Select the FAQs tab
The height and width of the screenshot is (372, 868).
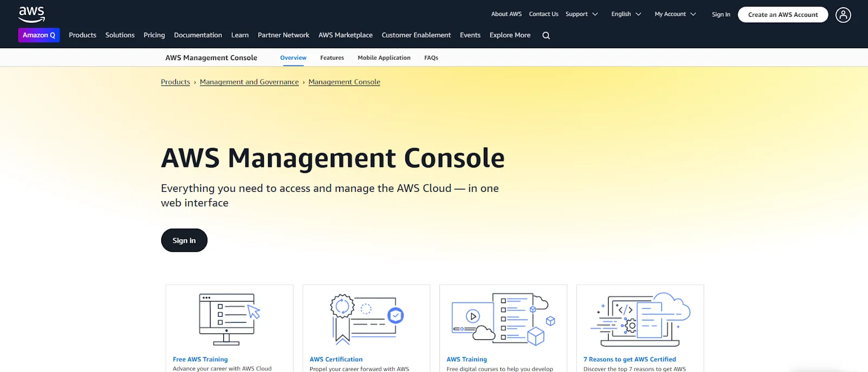[x=431, y=57]
